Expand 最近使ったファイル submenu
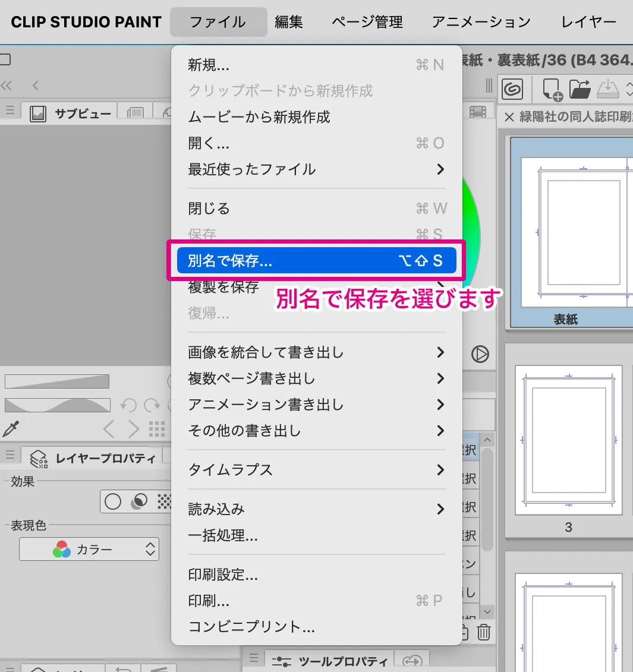The height and width of the screenshot is (672, 633). 316,169
